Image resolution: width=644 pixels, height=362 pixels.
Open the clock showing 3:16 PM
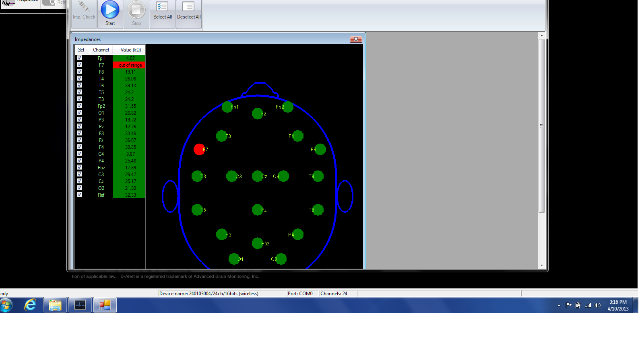coord(618,305)
